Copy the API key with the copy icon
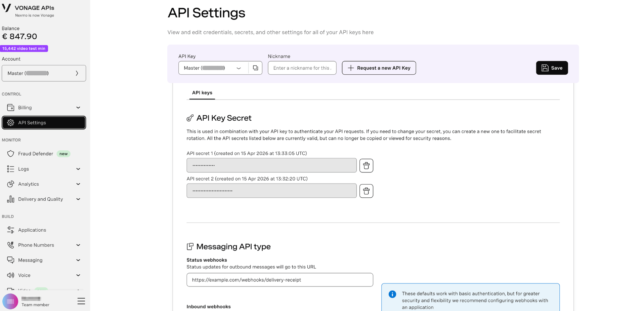The width and height of the screenshot is (644, 311). [255, 68]
